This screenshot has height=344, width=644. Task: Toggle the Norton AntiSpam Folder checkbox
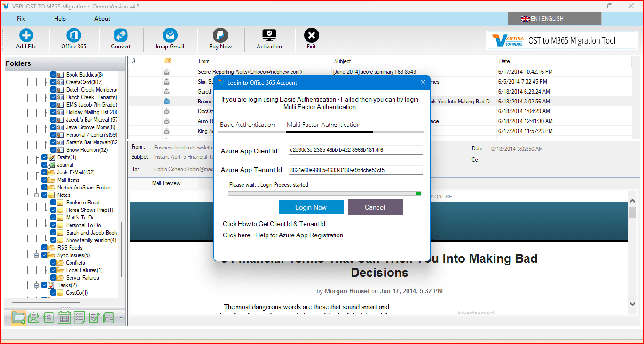[44, 188]
